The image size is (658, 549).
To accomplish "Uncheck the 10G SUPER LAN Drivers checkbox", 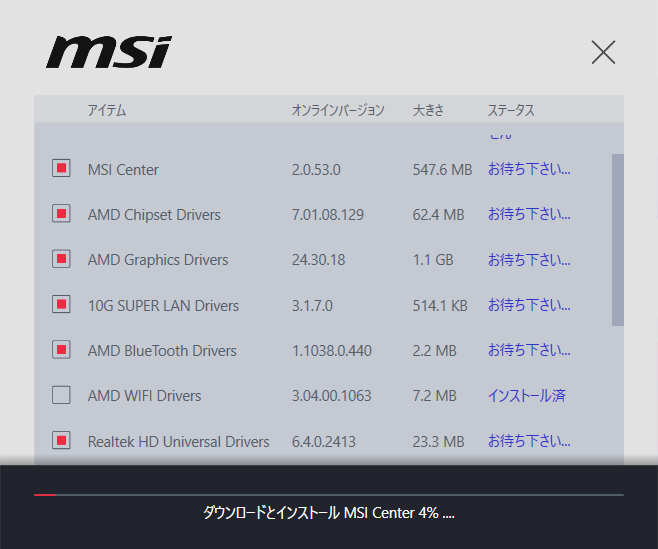I will tap(61, 304).
